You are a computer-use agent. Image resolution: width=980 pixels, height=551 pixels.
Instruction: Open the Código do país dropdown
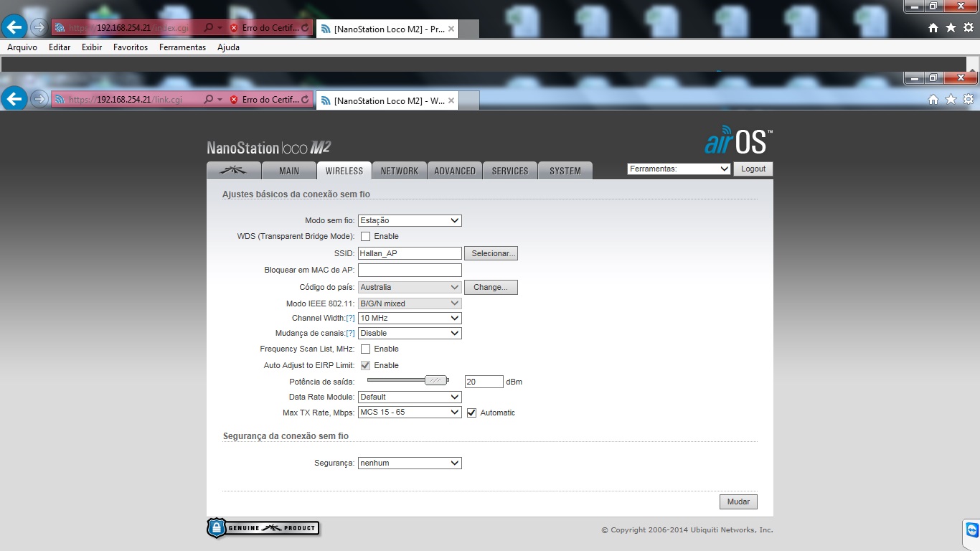pos(410,287)
